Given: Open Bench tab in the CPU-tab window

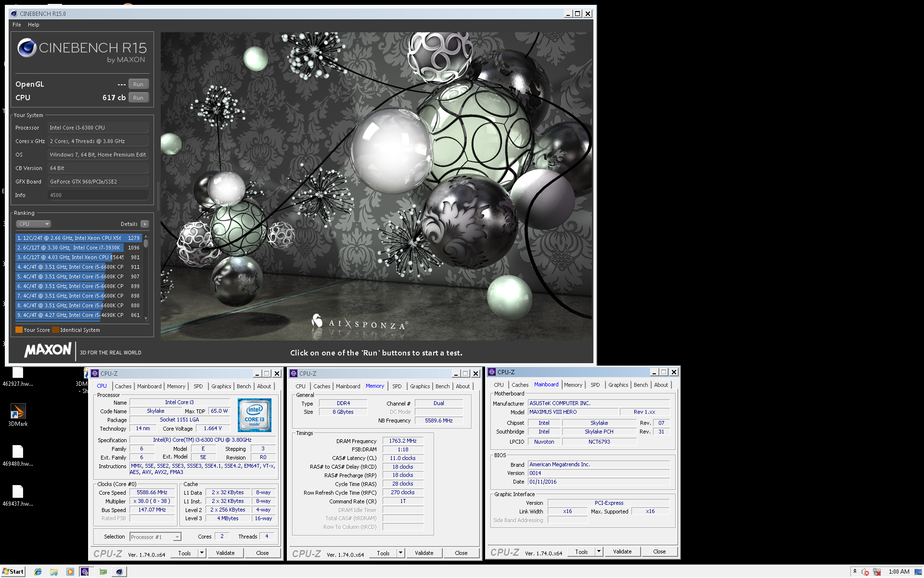Looking at the screenshot, I should point(244,386).
